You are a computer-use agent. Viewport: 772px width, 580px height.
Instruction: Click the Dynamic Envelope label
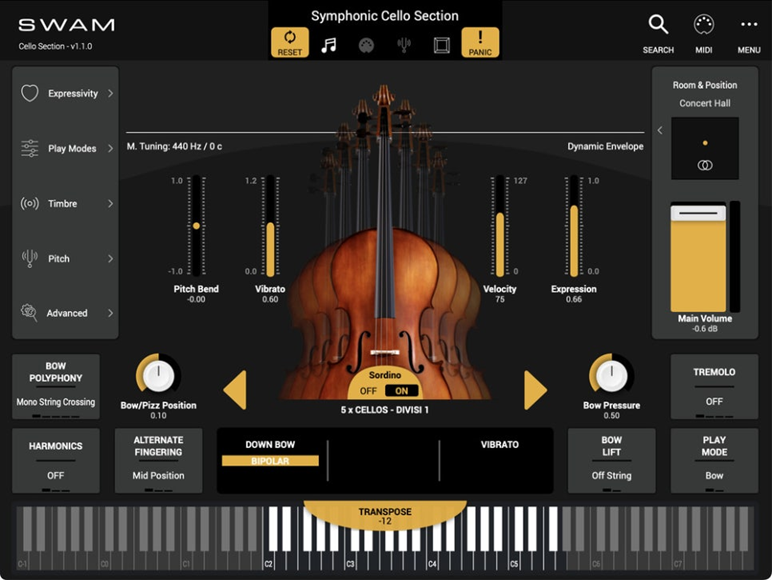[x=605, y=146]
